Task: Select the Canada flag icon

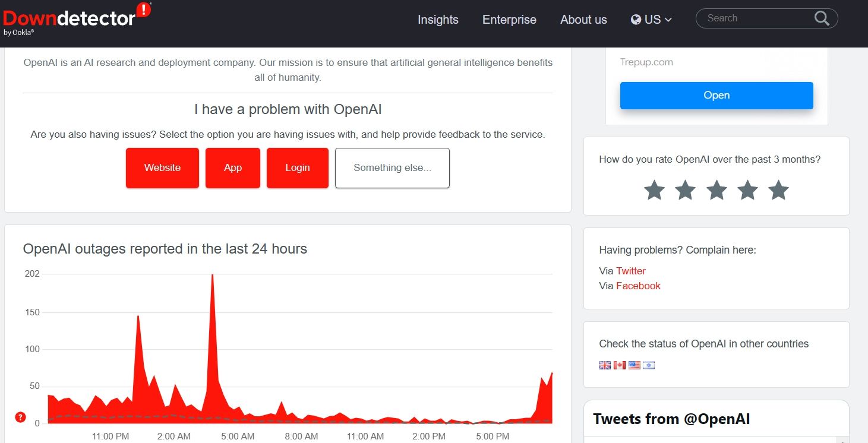Action: [x=619, y=365]
